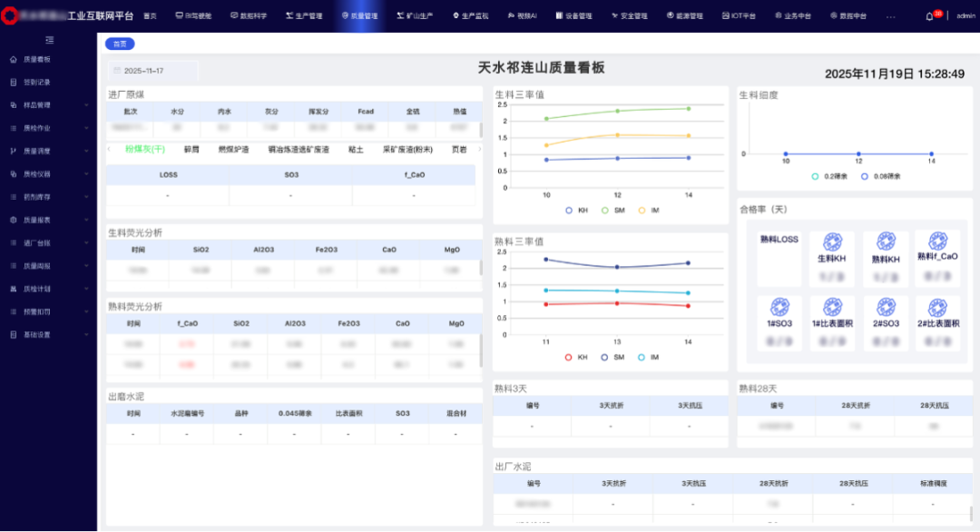The width and height of the screenshot is (980, 532).
Task: Click the 质量看板 home icon in sidebar
Action: tap(14, 59)
